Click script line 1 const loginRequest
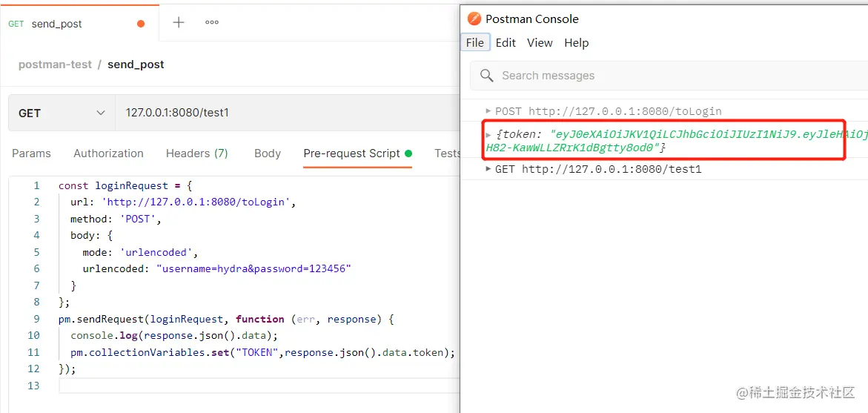Viewport: 868px width, 413px height. (125, 185)
